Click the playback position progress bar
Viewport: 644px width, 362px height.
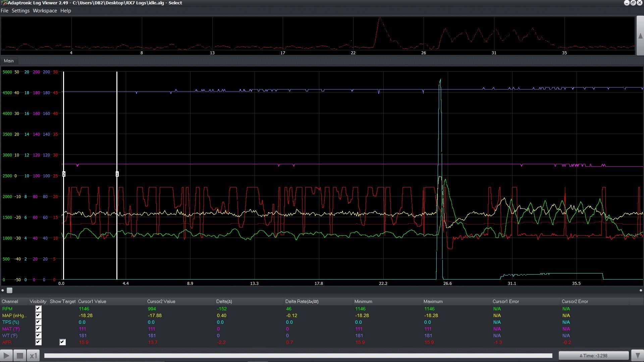coord(298,356)
